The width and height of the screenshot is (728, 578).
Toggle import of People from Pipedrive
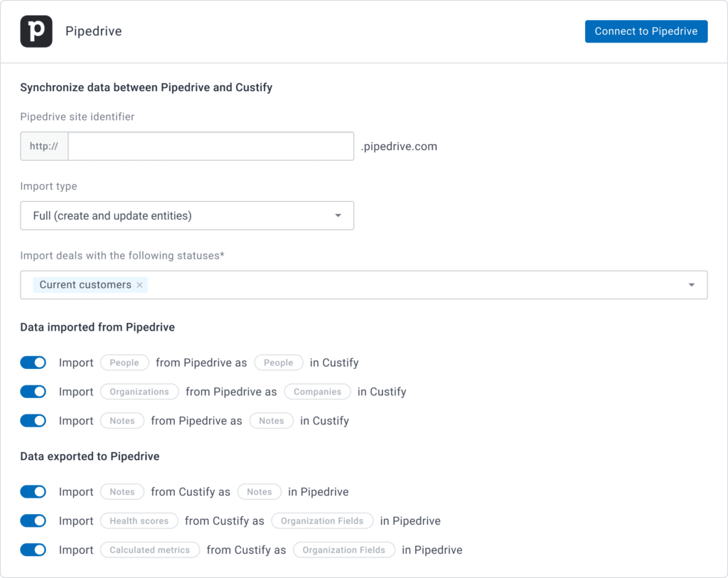point(33,363)
